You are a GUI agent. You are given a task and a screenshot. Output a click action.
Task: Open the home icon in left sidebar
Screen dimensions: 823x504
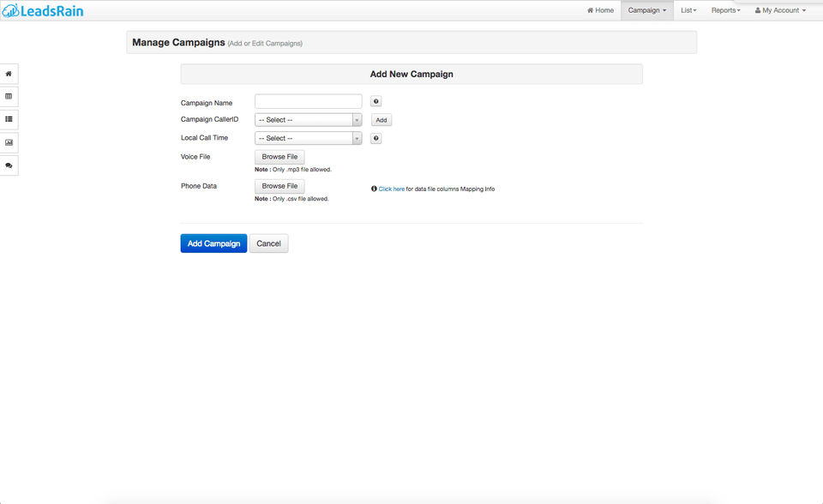(9, 74)
